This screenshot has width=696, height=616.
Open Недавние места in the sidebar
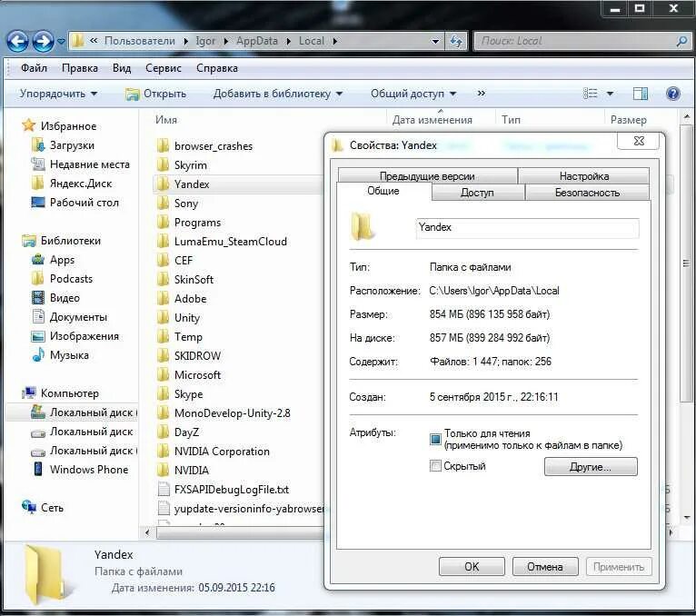90,164
